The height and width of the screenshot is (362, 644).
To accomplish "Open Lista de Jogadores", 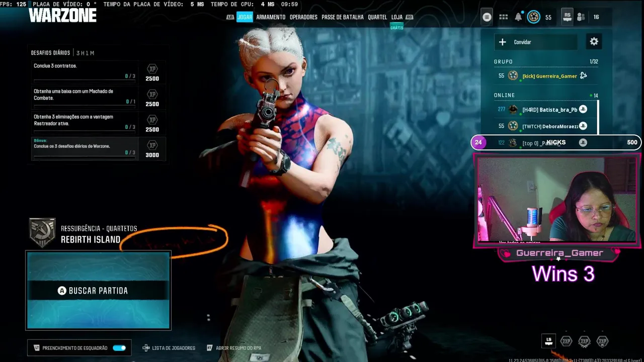I will 173,347.
